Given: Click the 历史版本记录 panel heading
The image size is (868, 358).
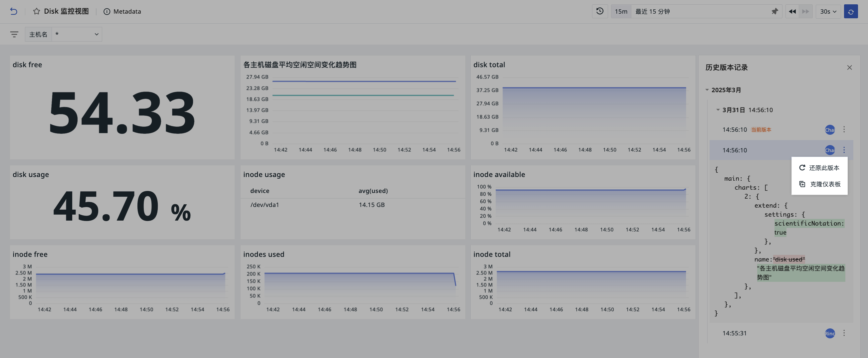Looking at the screenshot, I should tap(727, 67).
